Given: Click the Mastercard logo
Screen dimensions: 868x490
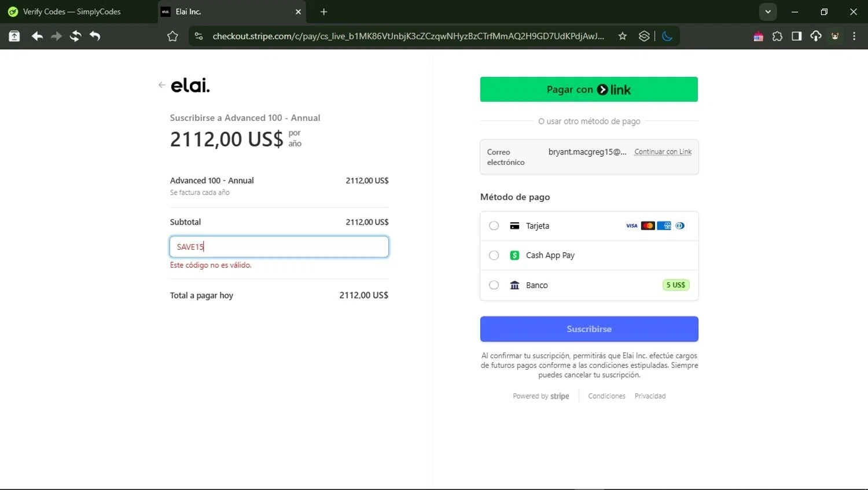Looking at the screenshot, I should 648,226.
